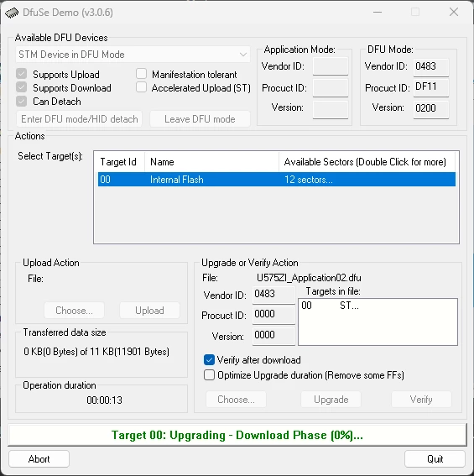Select the 00 ST... entry in Targets in file

point(330,306)
